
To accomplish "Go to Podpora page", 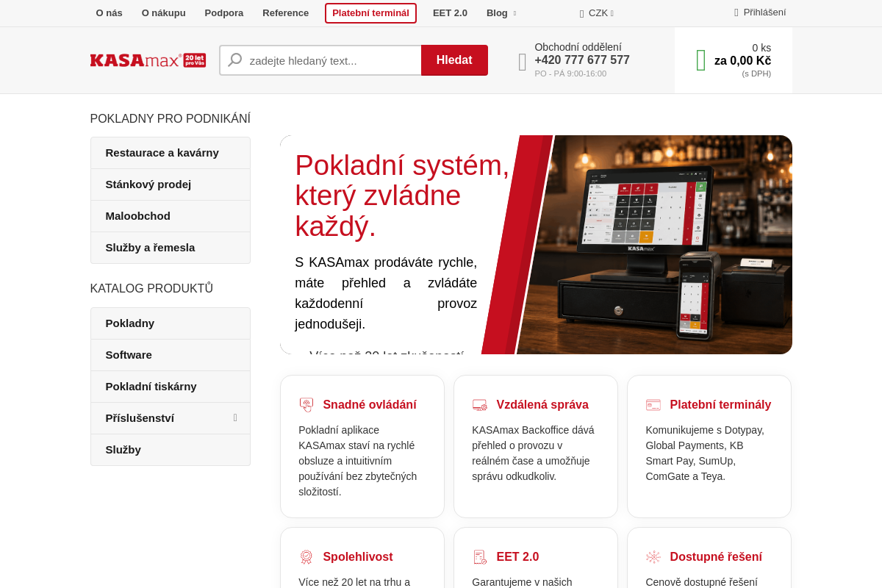I will 224,12.
